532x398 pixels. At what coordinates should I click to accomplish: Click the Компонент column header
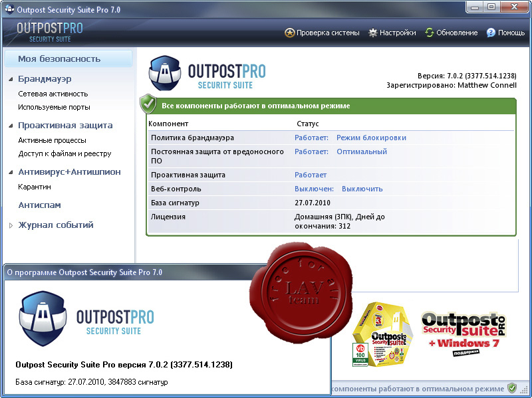point(168,124)
